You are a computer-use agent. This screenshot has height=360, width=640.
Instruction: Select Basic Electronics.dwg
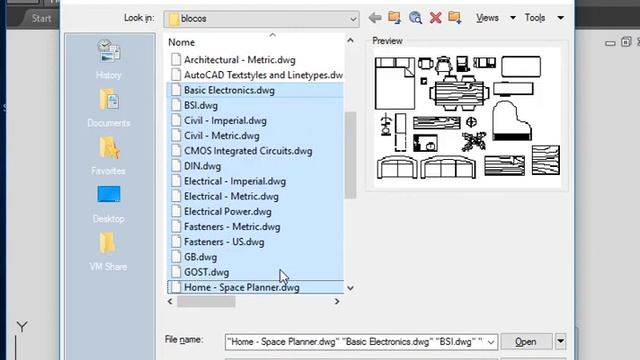point(229,90)
